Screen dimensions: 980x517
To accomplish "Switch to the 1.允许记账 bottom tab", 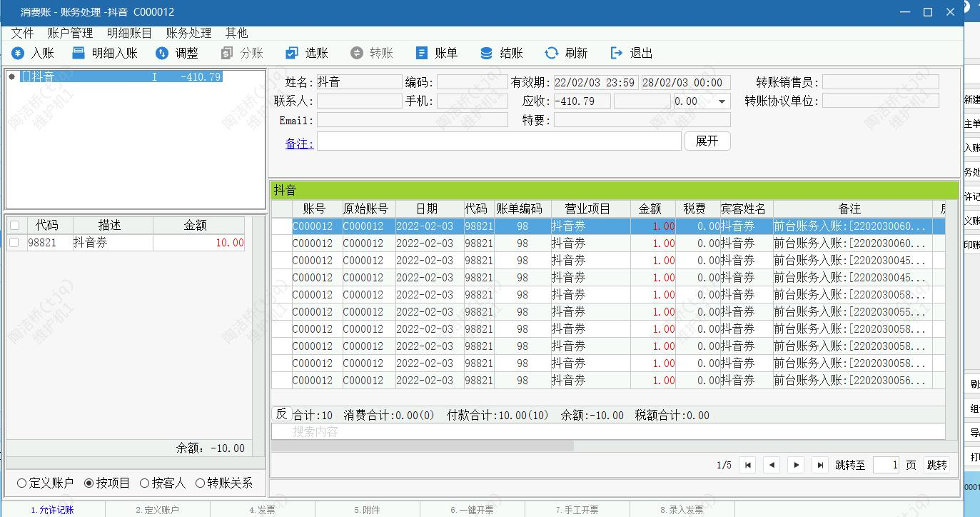I will click(x=52, y=510).
